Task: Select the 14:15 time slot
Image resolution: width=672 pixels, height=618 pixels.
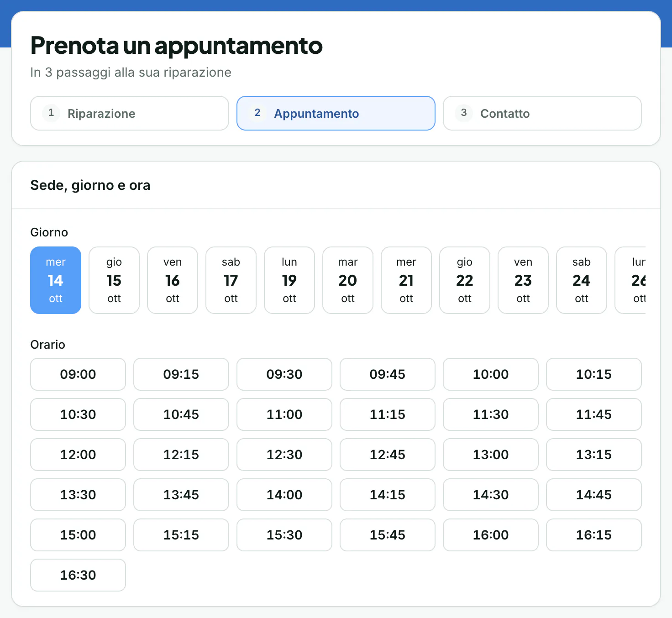Action: [388, 495]
